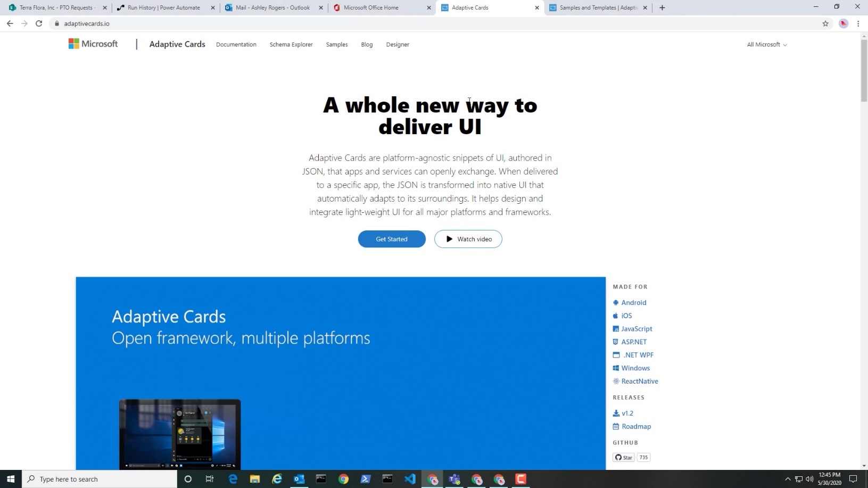Reload the current page
The height and width of the screenshot is (488, 868).
pyautogui.click(x=39, y=23)
